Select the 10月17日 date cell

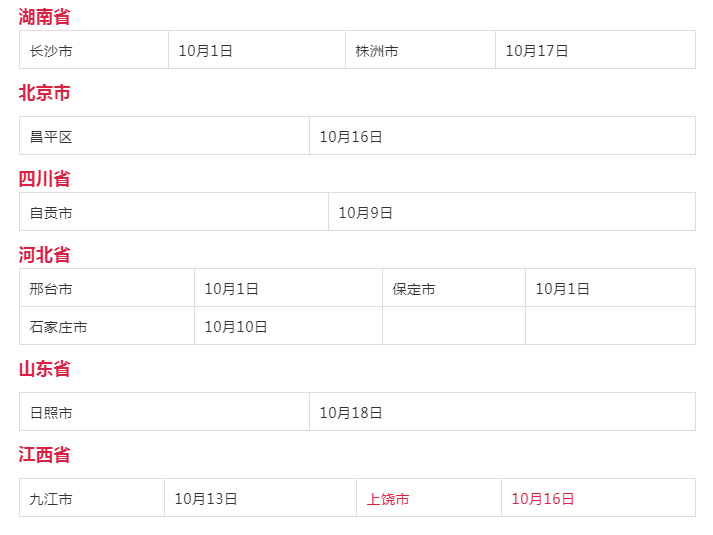tap(595, 50)
